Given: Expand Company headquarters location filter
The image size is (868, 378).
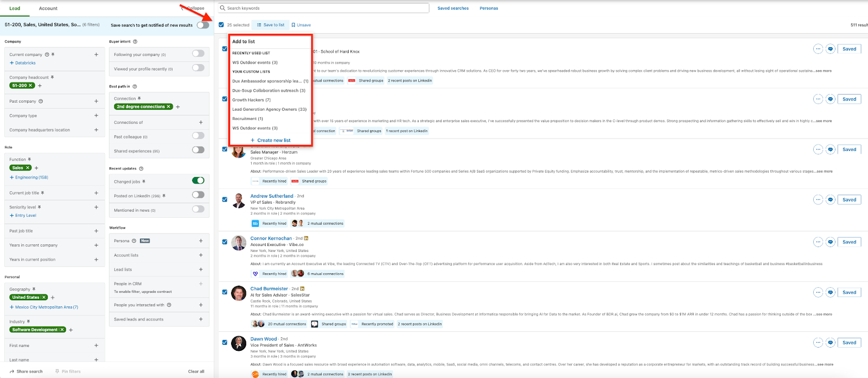Looking at the screenshot, I should (x=96, y=130).
